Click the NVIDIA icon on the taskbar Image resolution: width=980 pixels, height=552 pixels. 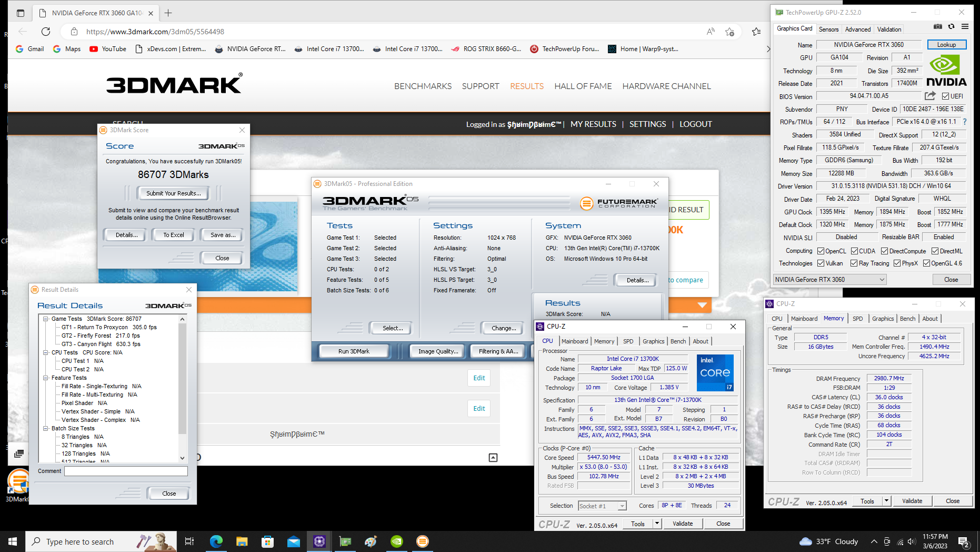tap(396, 541)
